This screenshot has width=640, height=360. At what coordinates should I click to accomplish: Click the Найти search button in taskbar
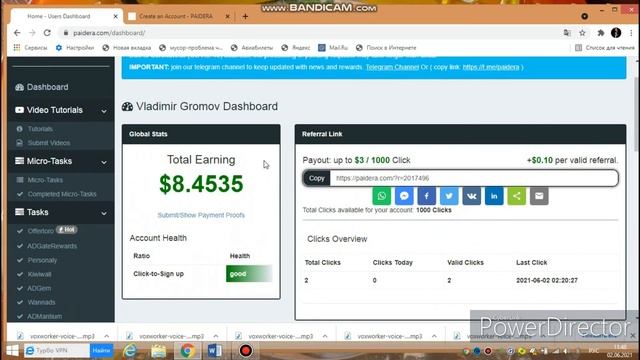[x=101, y=350]
